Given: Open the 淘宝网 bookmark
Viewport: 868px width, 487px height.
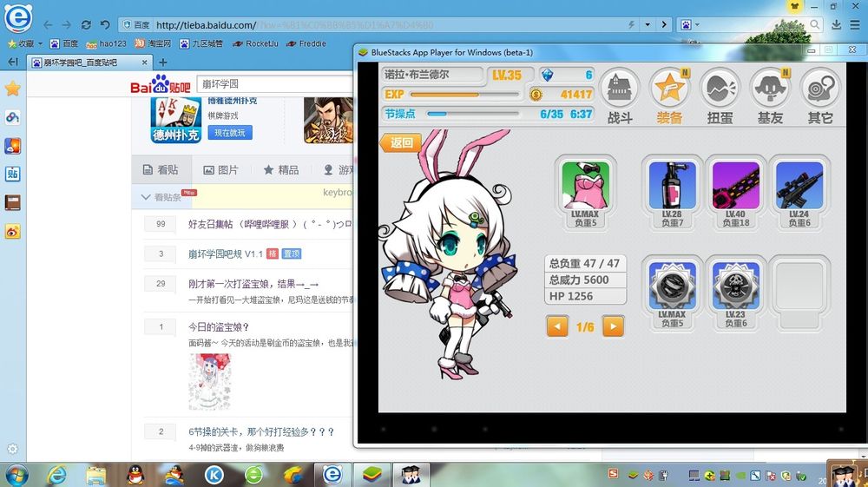Looking at the screenshot, I should tap(154, 43).
